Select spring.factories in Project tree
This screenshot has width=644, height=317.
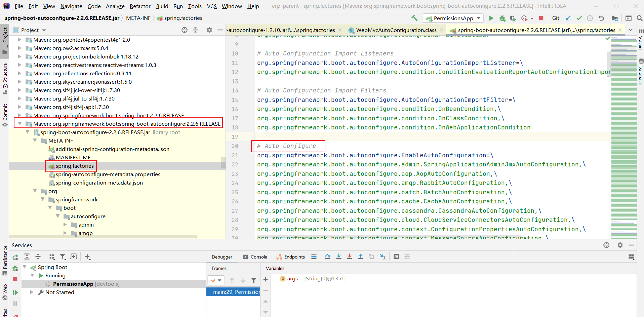(75, 166)
